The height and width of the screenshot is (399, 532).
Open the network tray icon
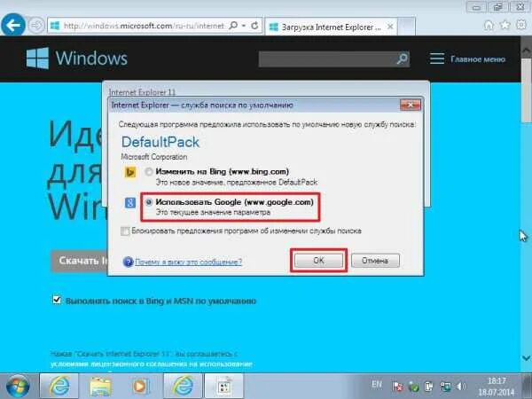445,387
